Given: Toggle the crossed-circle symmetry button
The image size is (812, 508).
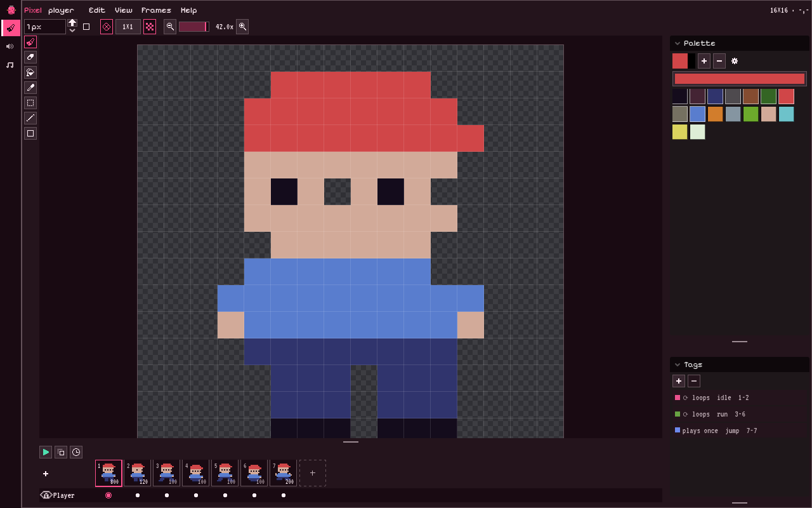Looking at the screenshot, I should pos(107,27).
